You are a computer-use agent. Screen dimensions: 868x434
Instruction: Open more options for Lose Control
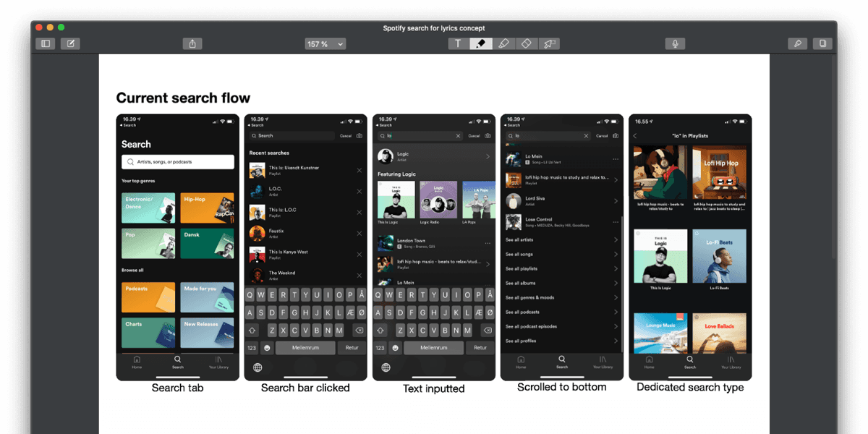[x=616, y=222]
